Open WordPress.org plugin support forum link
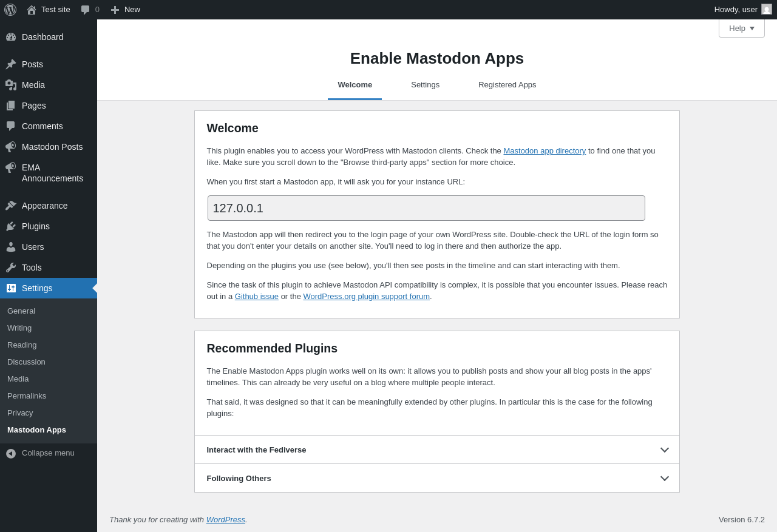777x532 pixels. [x=367, y=296]
